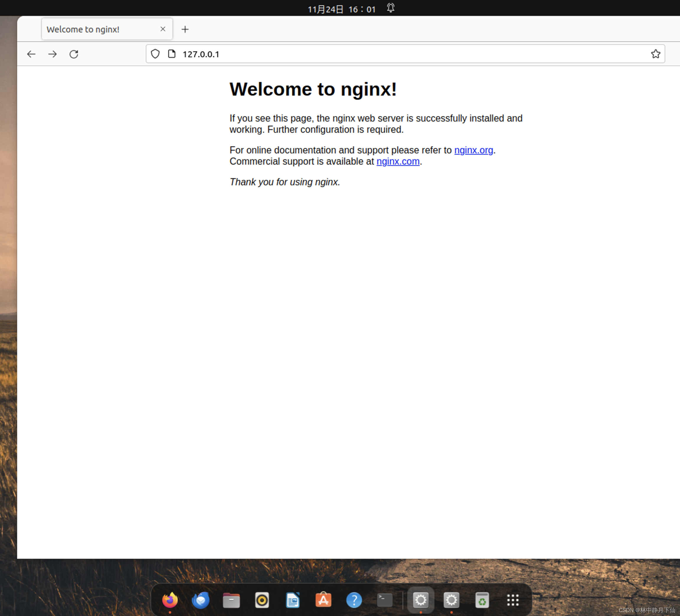Reload the current page
The height and width of the screenshot is (616, 680).
pos(74,54)
